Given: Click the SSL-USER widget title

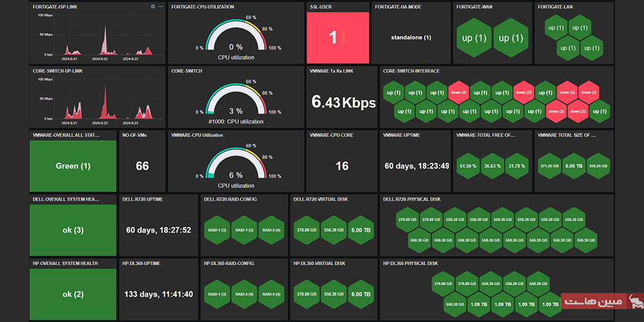Looking at the screenshot, I should click(x=319, y=7).
